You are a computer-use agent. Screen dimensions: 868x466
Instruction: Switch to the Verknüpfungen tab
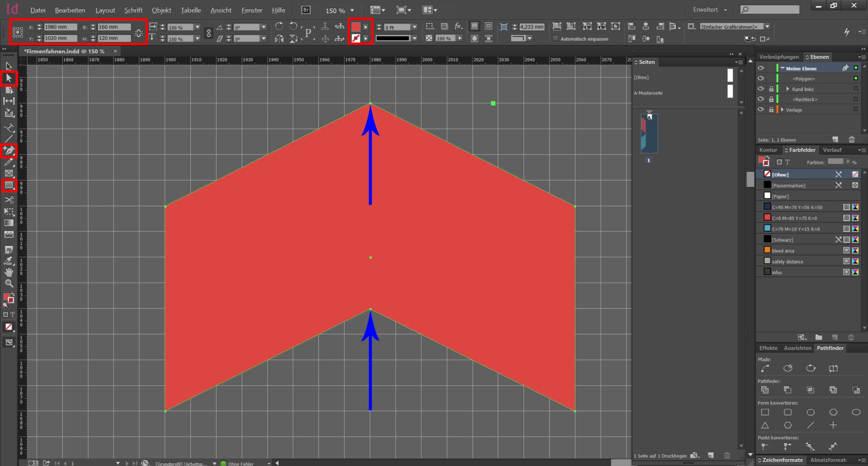778,57
